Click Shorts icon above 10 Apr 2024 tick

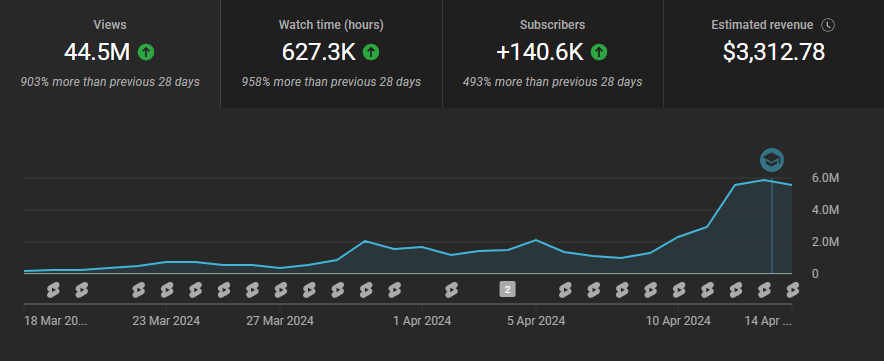click(x=679, y=290)
